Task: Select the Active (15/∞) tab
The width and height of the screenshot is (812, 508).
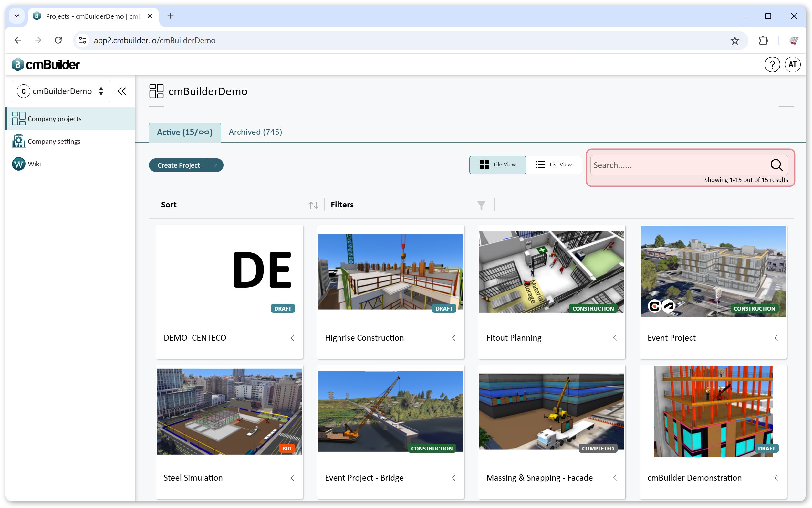Action: tap(185, 132)
